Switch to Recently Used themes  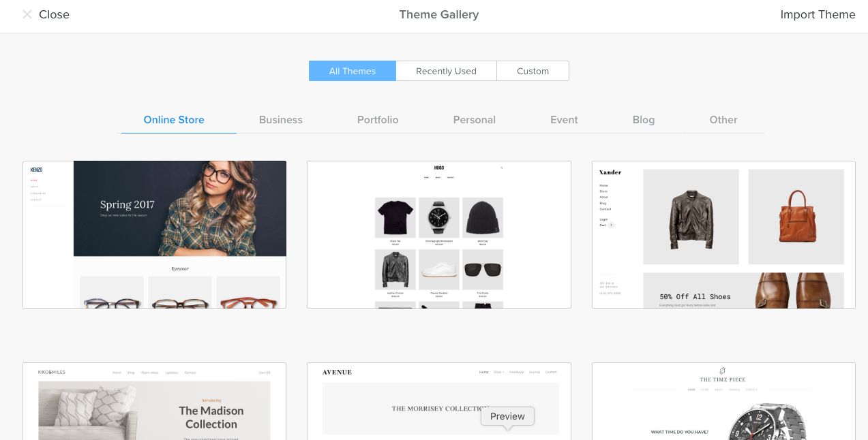click(x=447, y=71)
